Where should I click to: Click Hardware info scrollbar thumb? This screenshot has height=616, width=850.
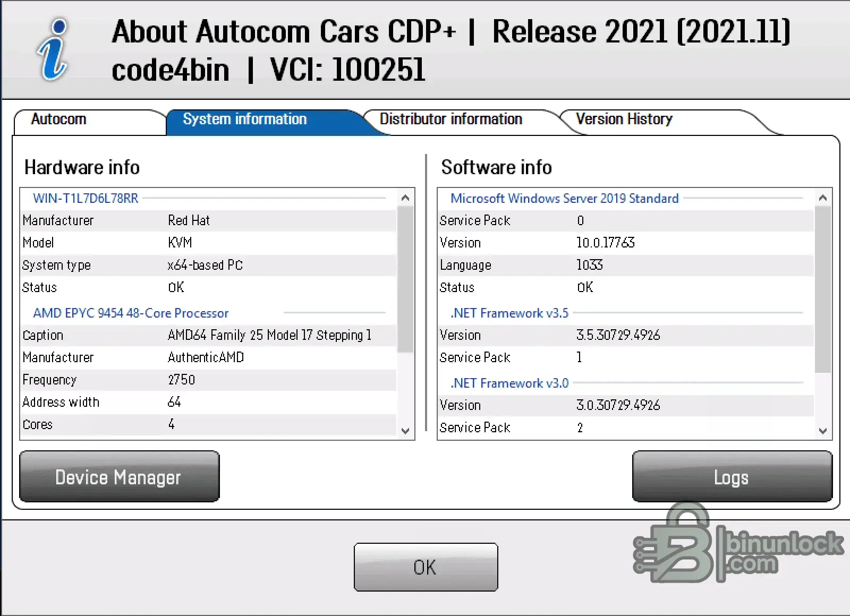[x=405, y=279]
